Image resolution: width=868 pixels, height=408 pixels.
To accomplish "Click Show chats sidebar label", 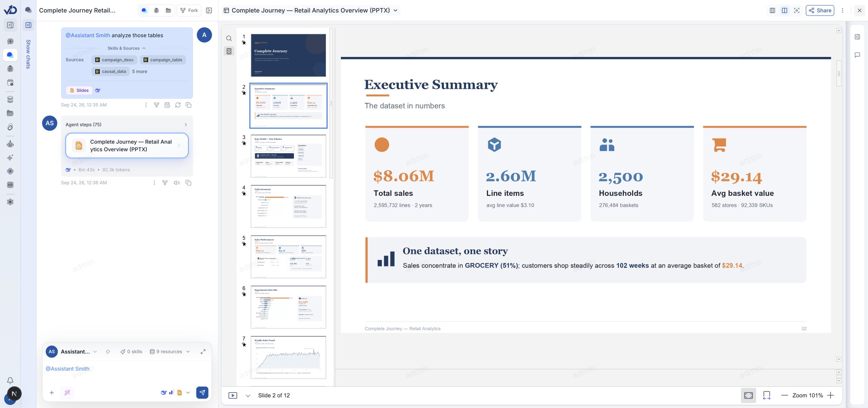I will click(x=28, y=54).
